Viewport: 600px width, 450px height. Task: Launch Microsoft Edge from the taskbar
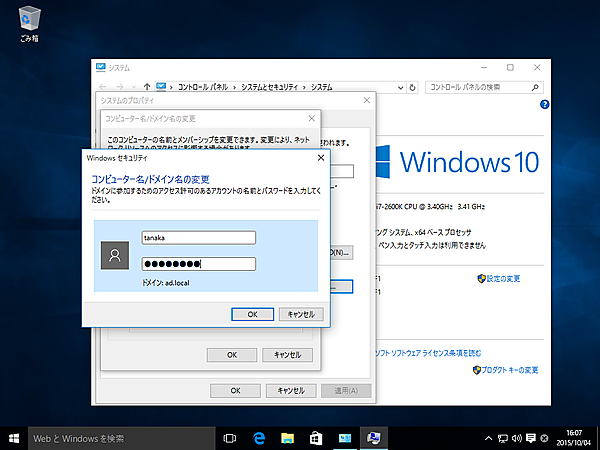(258, 438)
